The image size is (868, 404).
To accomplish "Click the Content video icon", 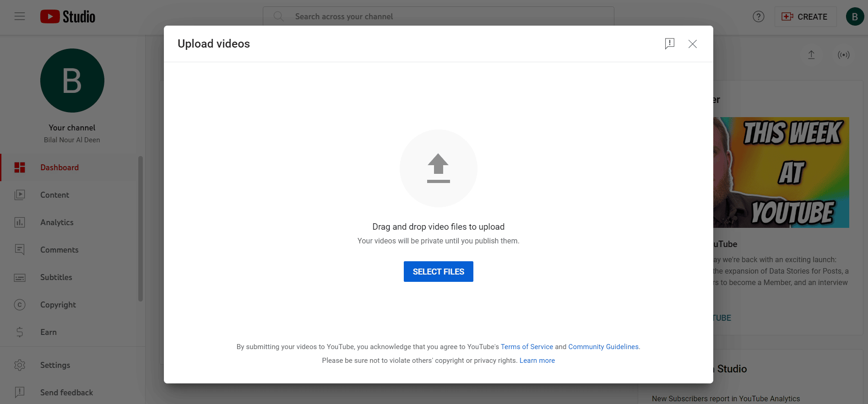I will tap(20, 195).
